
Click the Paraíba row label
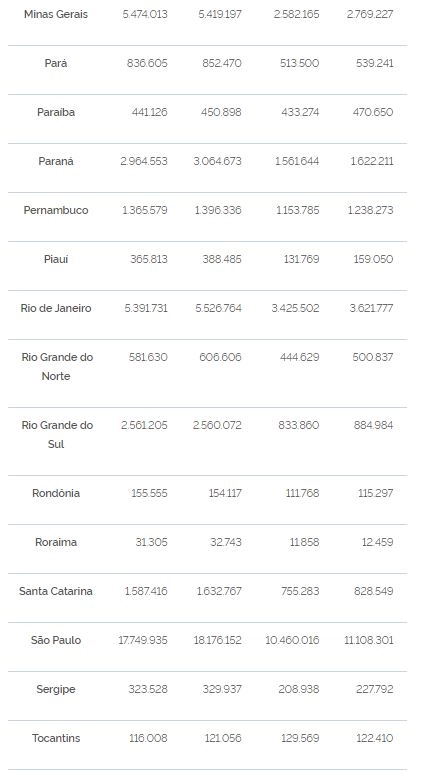[x=56, y=112]
